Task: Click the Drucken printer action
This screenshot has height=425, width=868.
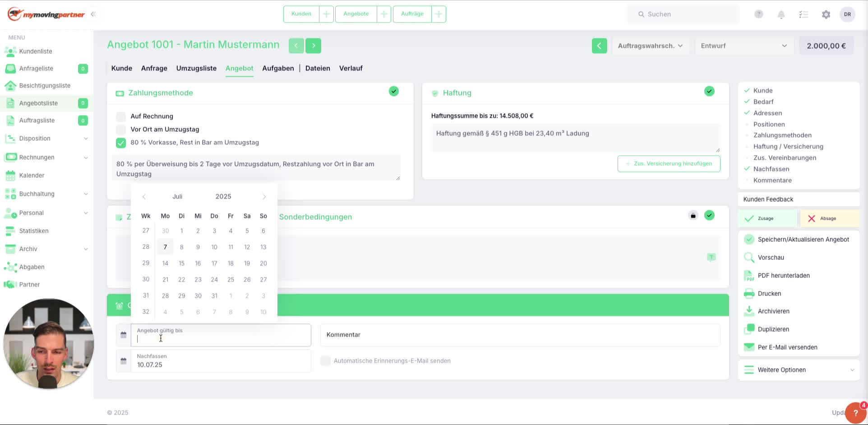Action: click(762, 294)
